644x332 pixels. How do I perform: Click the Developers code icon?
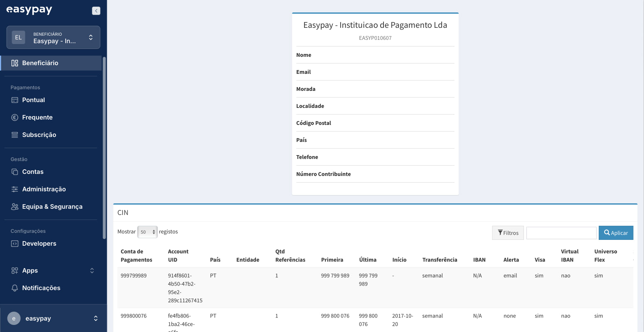click(x=15, y=244)
